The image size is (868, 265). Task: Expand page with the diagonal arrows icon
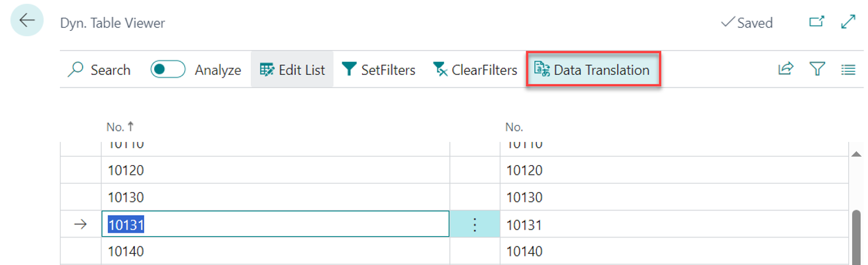848,22
